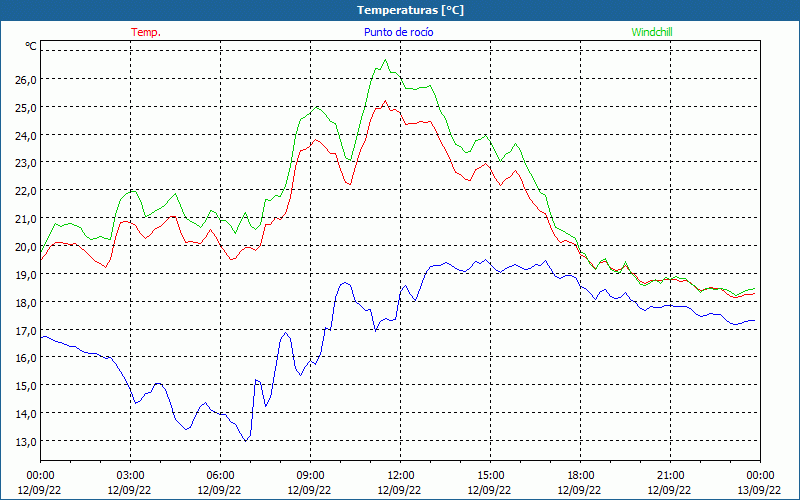Click the Temperaturas [°C] chart title
Screen dimensions: 800x500
tap(410, 10)
